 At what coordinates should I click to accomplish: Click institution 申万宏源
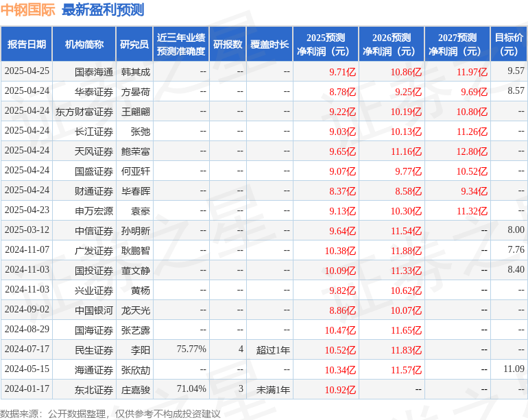coord(94,211)
